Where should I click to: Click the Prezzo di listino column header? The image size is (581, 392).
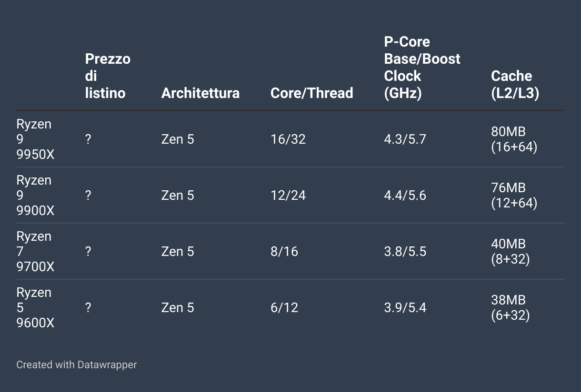coord(108,76)
